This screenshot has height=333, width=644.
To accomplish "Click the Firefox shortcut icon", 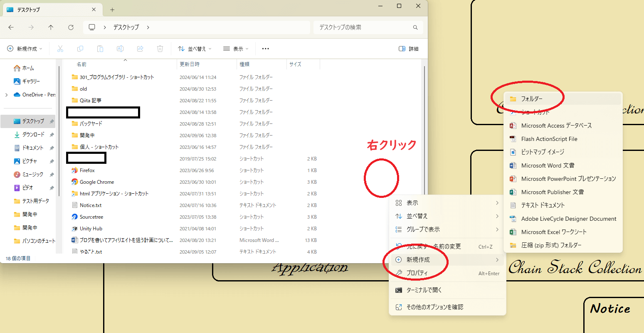I will pos(75,170).
